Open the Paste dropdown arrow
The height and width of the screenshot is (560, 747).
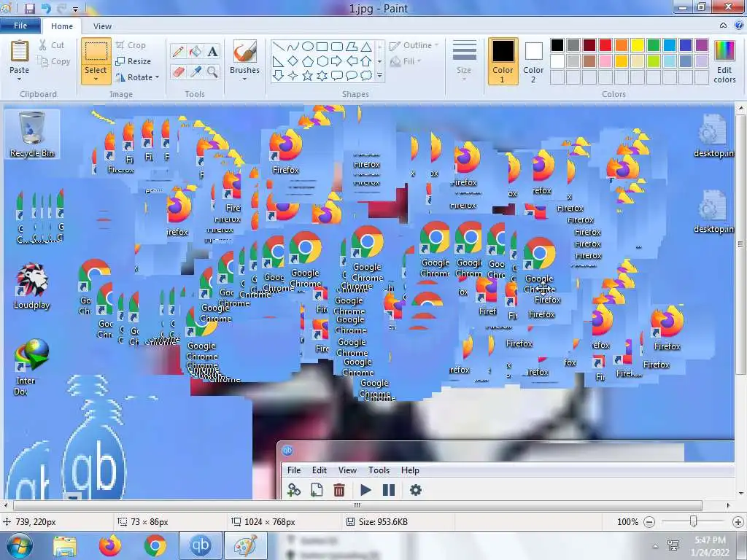point(20,79)
